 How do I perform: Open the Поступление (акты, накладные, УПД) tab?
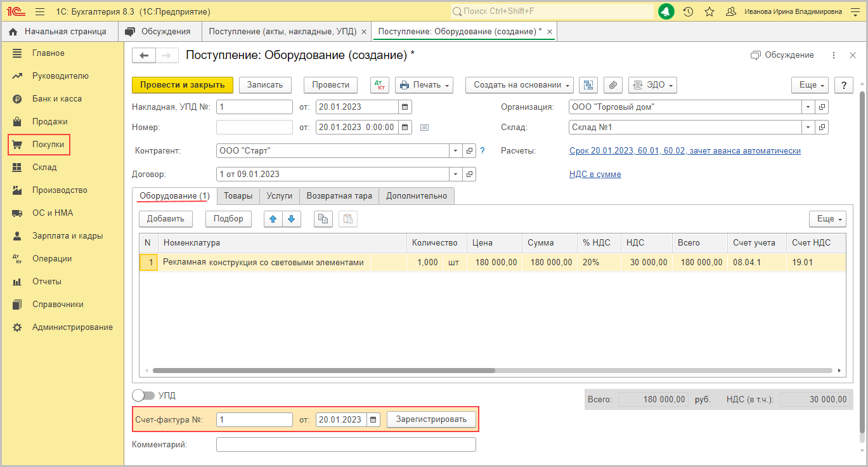283,31
